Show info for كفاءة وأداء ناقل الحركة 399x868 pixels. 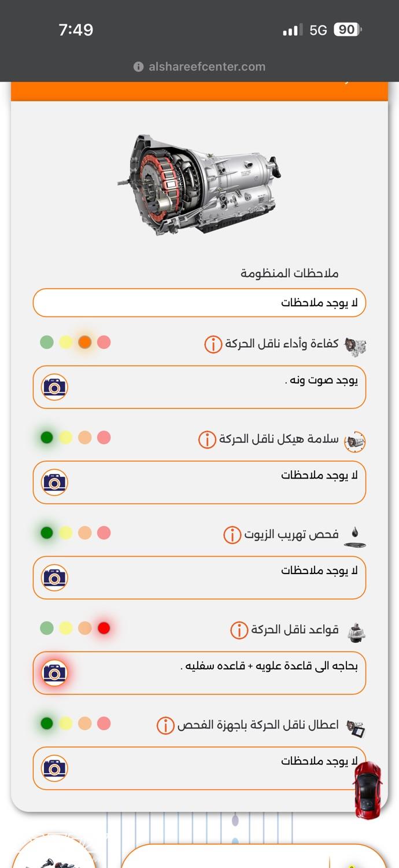click(213, 344)
